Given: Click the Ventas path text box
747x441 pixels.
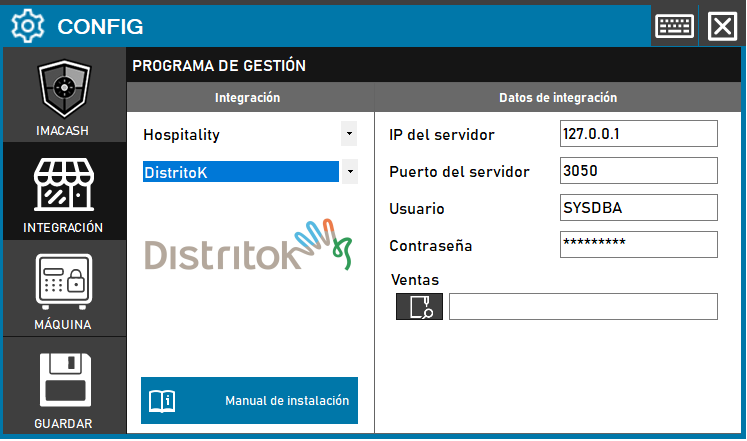Looking at the screenshot, I should 582,307.
